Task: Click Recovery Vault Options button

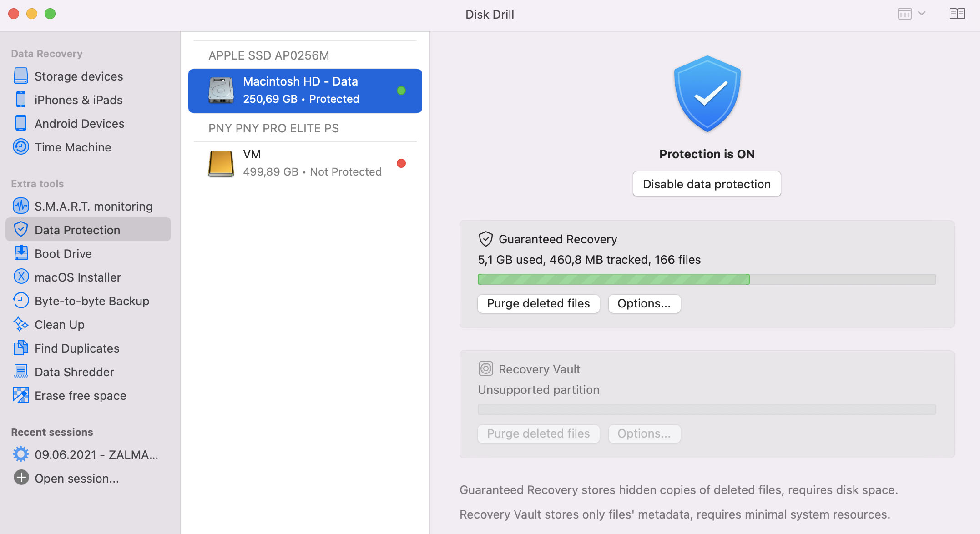Action: 644,433
